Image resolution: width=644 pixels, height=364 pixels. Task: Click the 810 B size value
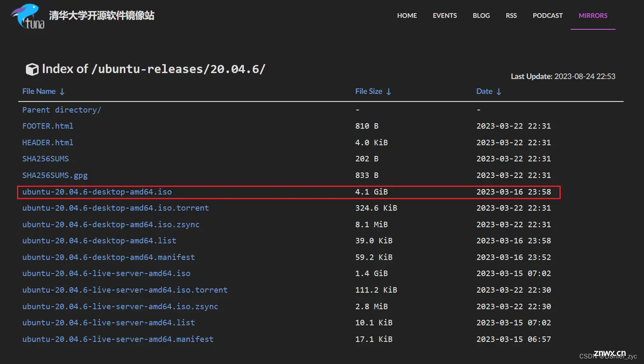tap(367, 126)
